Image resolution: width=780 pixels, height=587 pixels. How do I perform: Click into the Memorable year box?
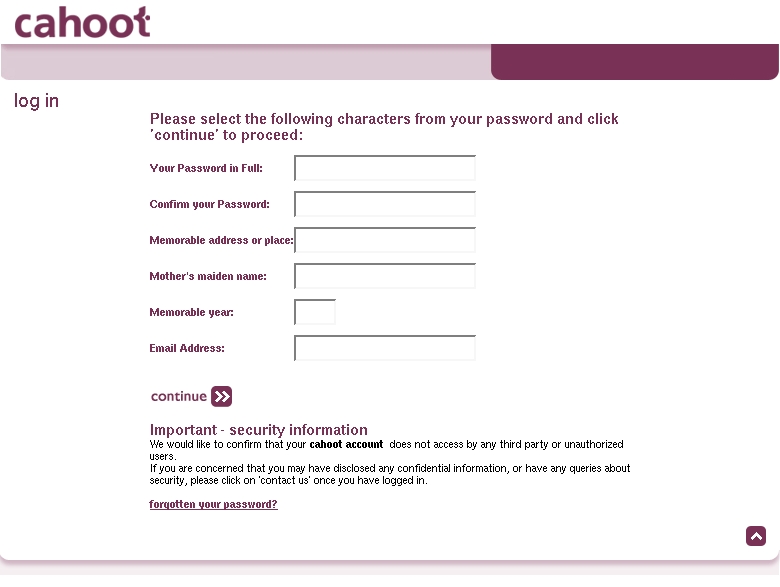coord(315,312)
